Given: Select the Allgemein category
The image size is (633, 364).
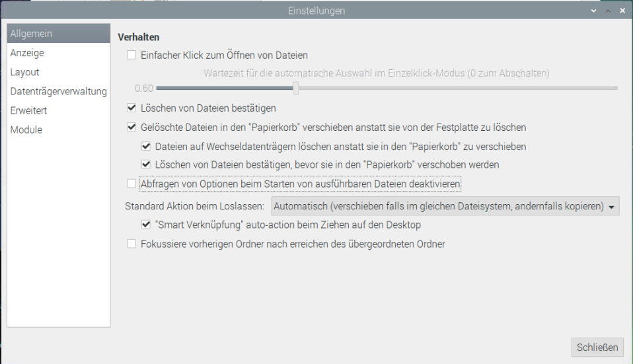Looking at the screenshot, I should [x=59, y=34].
